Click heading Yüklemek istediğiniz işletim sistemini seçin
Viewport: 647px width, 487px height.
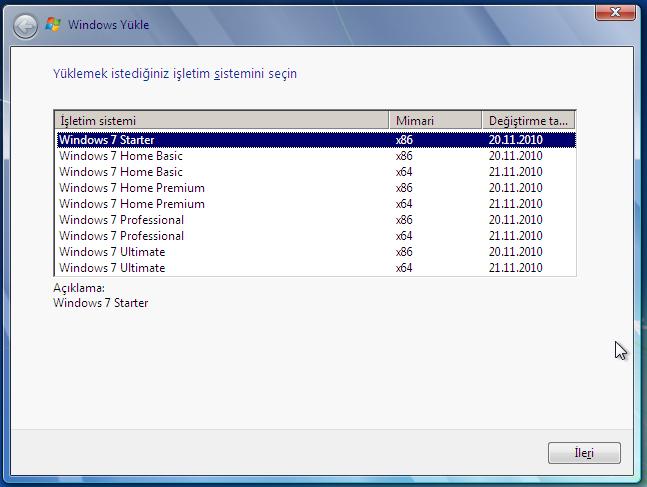pos(175,74)
